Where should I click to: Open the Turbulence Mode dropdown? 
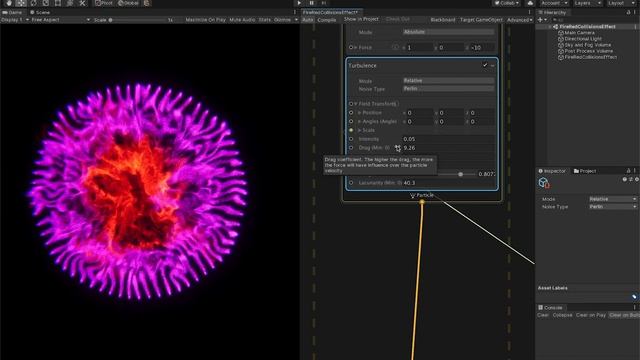(448, 80)
